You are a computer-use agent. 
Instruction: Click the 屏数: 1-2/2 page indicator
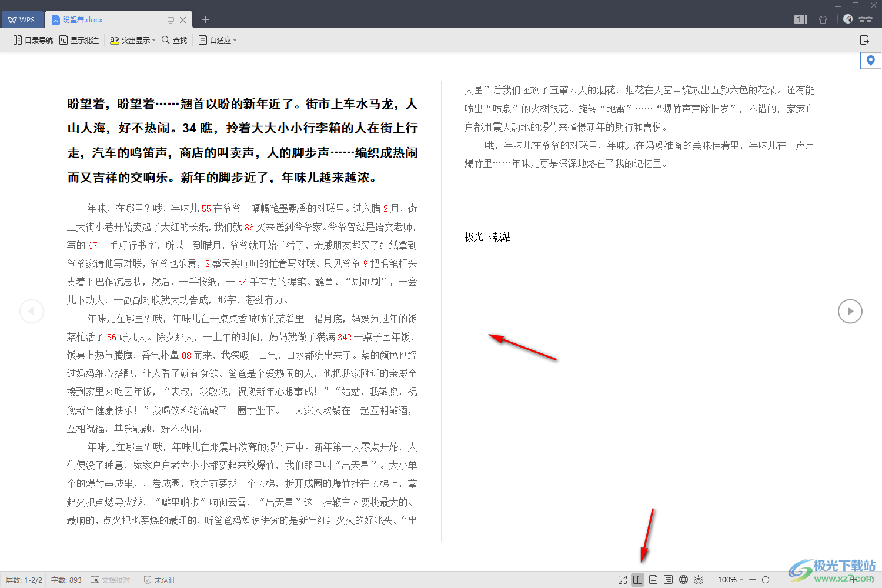24,580
